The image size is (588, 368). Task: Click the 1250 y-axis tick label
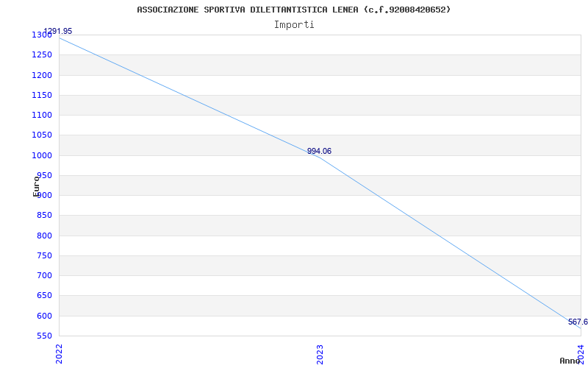(42, 54)
